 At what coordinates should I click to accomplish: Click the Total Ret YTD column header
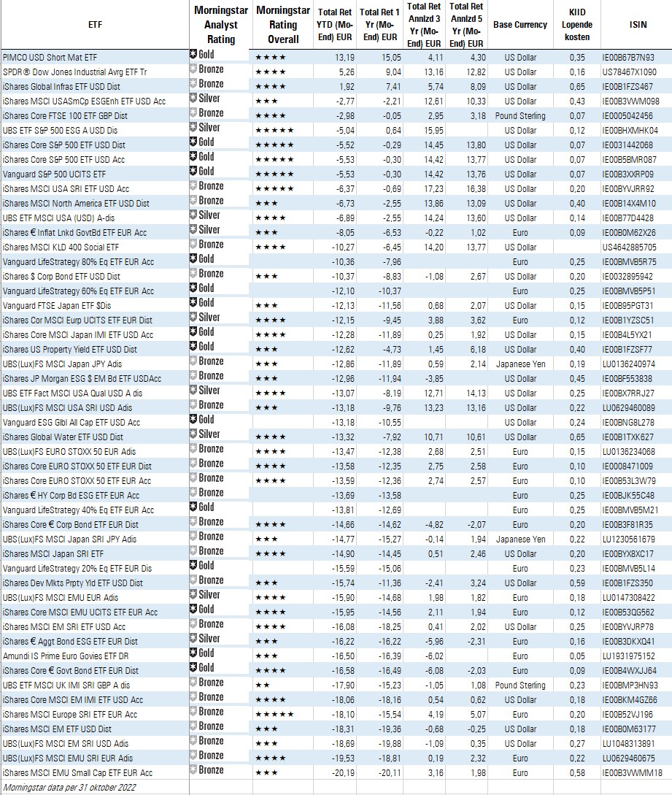(336, 25)
